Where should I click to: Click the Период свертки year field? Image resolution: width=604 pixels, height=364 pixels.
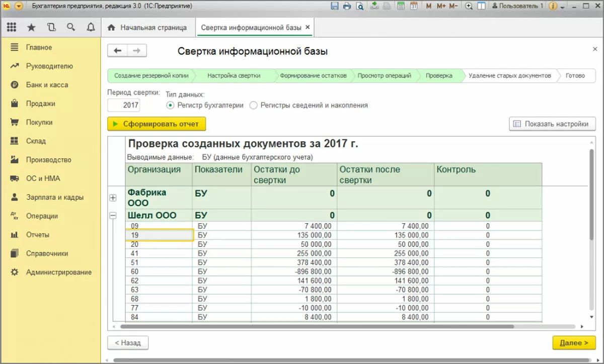point(124,105)
